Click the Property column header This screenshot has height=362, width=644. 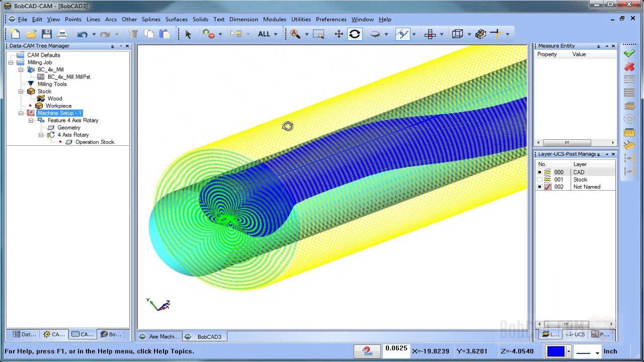[x=552, y=54]
